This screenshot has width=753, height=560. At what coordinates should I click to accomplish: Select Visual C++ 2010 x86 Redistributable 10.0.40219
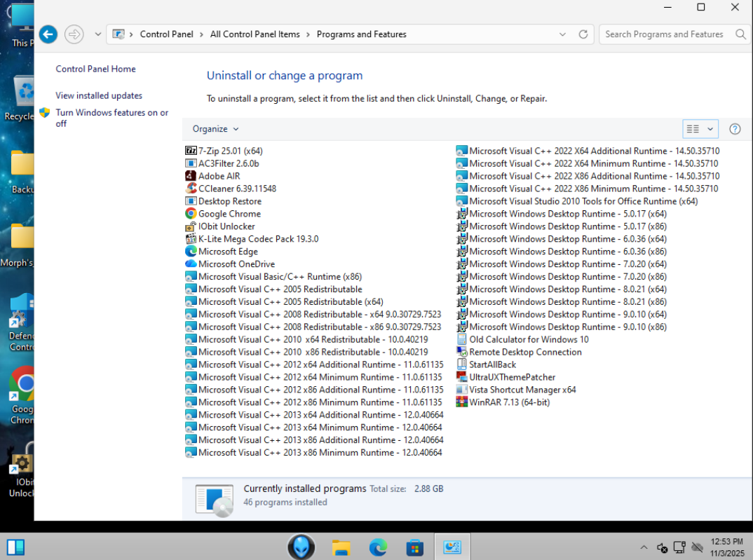click(x=306, y=352)
